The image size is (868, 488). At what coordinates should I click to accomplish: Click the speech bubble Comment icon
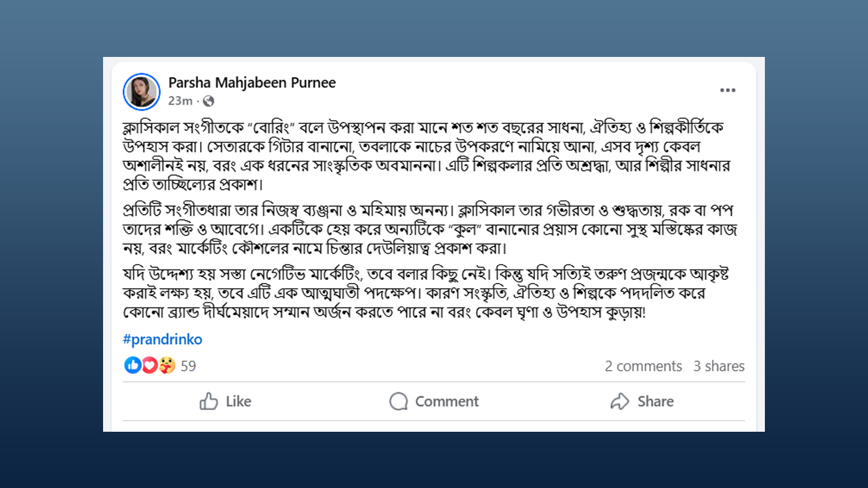pyautogui.click(x=399, y=401)
